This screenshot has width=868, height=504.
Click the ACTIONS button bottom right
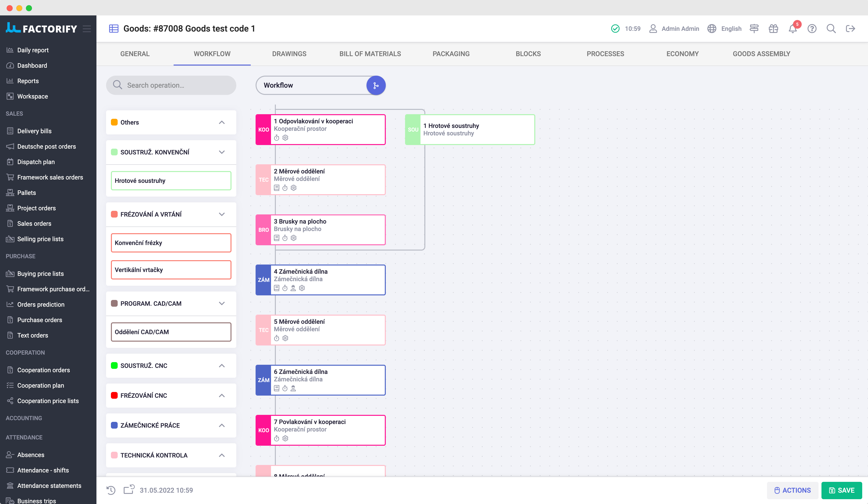pos(791,490)
